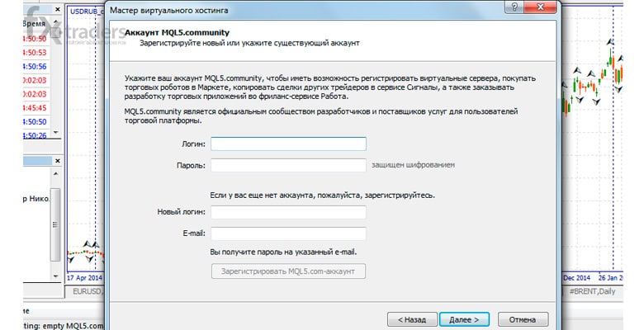Close the virtual hosting wizard dialog

(x=541, y=7)
